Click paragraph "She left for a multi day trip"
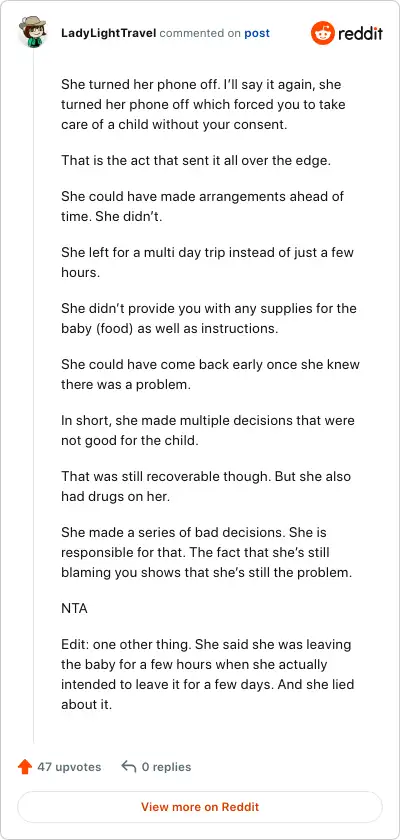 coord(207,262)
